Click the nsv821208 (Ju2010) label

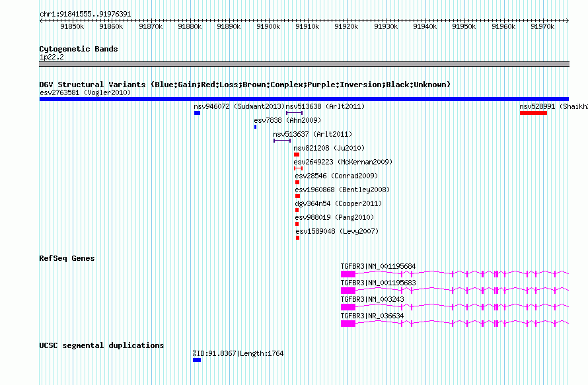pyautogui.click(x=329, y=148)
